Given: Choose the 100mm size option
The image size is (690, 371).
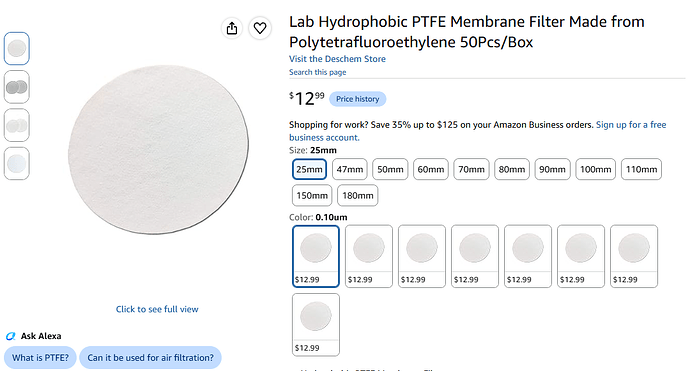Looking at the screenshot, I should 595,169.
